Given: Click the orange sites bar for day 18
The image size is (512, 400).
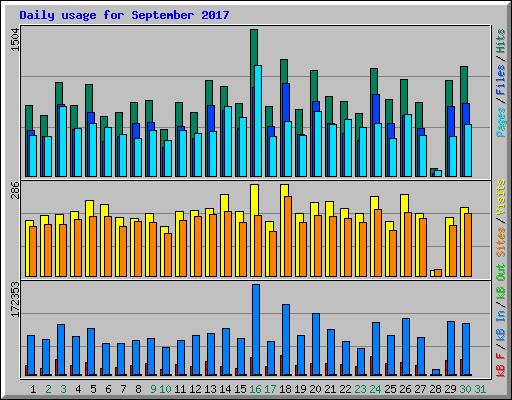Looking at the screenshot, I should tap(288, 236).
